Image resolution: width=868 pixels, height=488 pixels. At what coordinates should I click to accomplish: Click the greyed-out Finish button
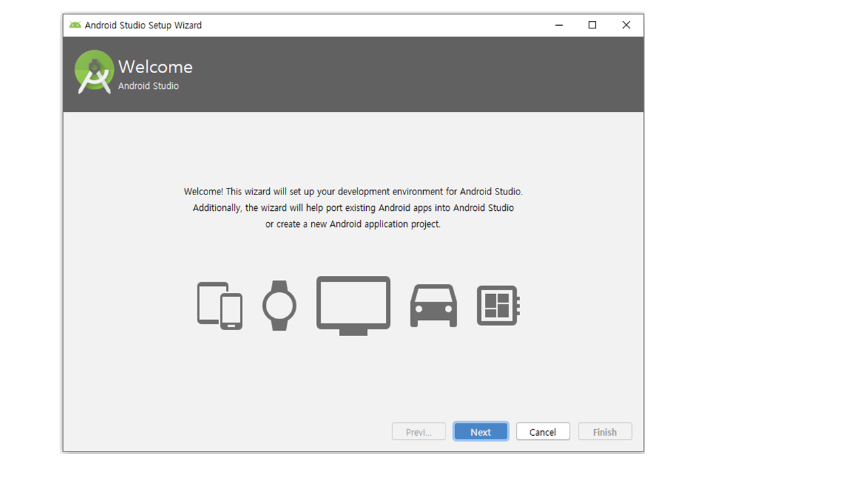(605, 432)
